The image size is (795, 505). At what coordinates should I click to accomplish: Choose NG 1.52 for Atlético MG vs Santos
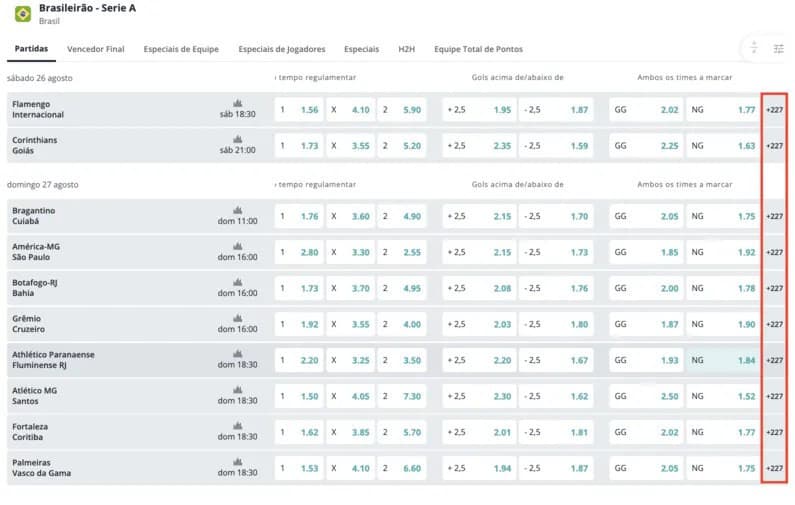coord(724,396)
